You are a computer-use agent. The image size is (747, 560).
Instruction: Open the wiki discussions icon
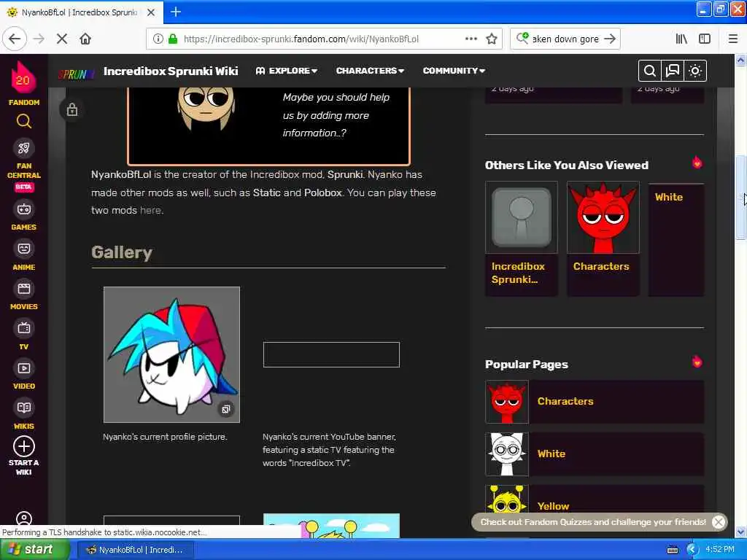(672, 71)
